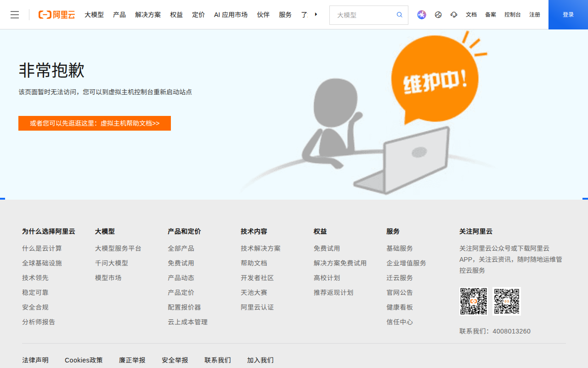The width and height of the screenshot is (588, 368).
Task: Open the AI 应用市场 menu item
Action: coord(231,15)
